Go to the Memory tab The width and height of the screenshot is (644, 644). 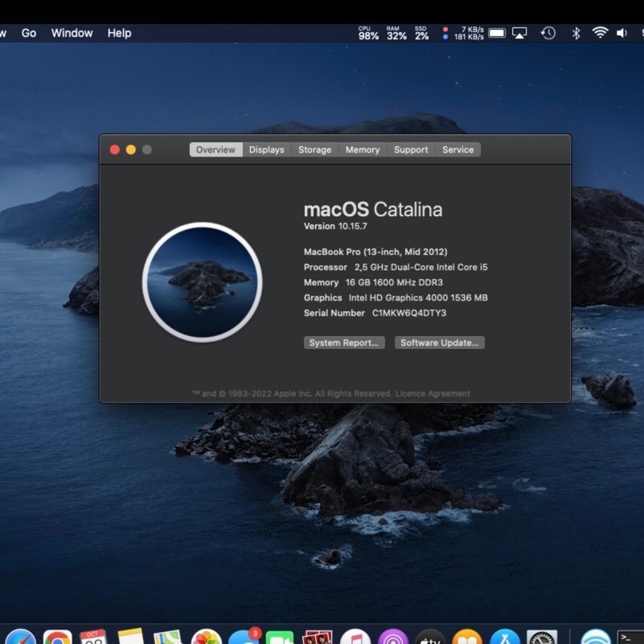pos(363,150)
